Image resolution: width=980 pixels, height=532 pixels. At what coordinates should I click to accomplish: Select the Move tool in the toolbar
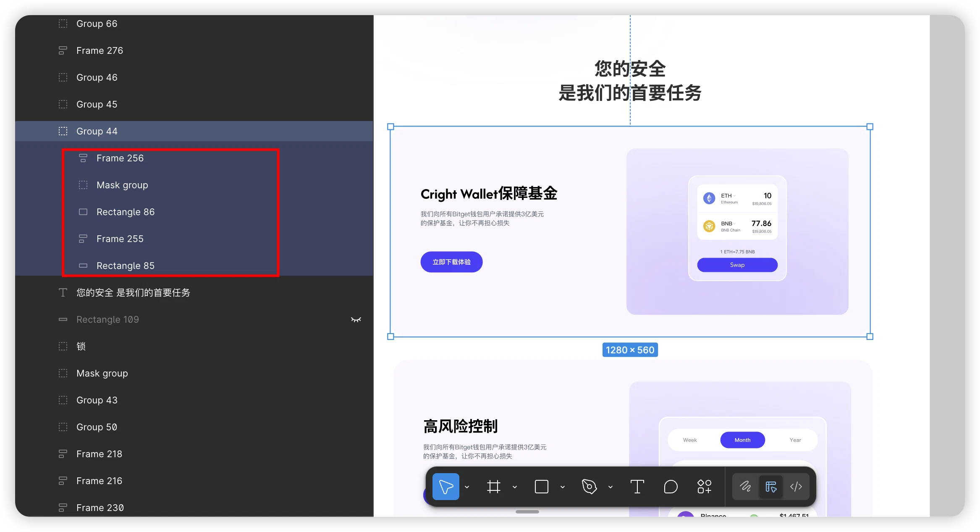[445, 487]
